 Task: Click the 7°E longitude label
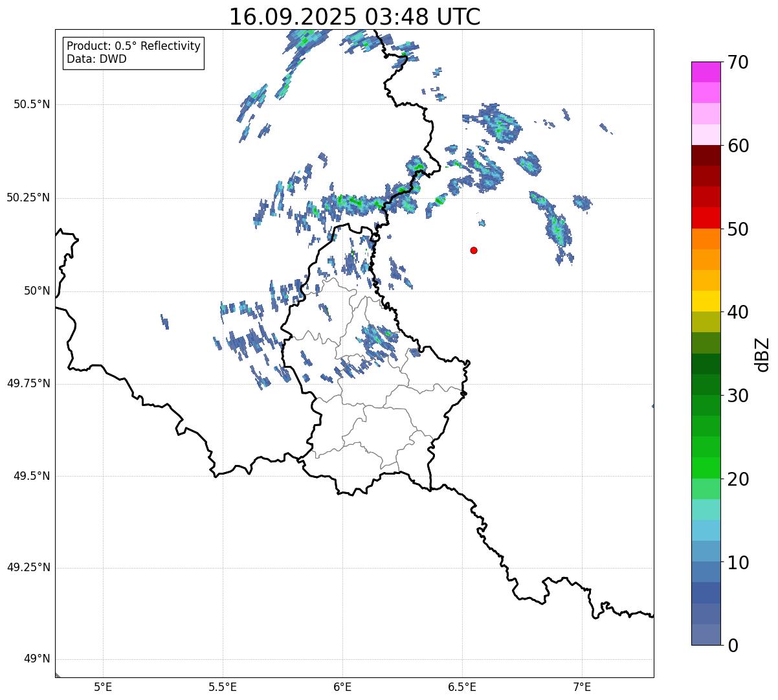point(582,687)
